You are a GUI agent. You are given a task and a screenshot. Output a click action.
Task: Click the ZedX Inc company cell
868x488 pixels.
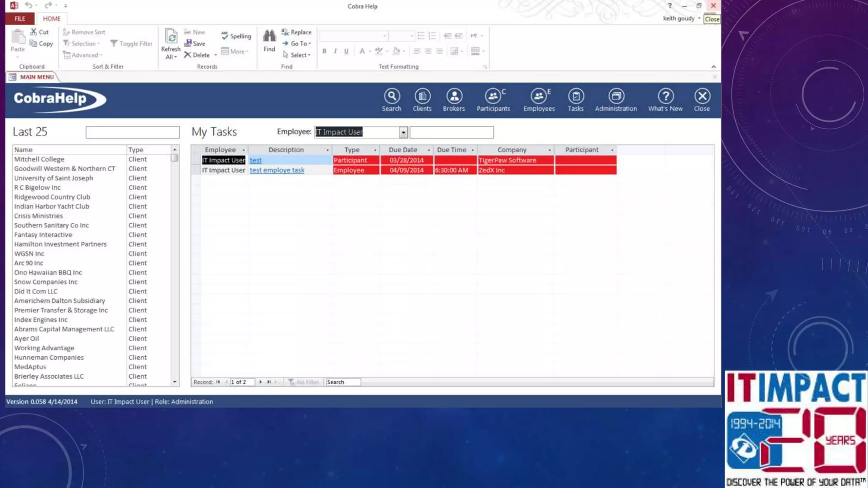(515, 170)
